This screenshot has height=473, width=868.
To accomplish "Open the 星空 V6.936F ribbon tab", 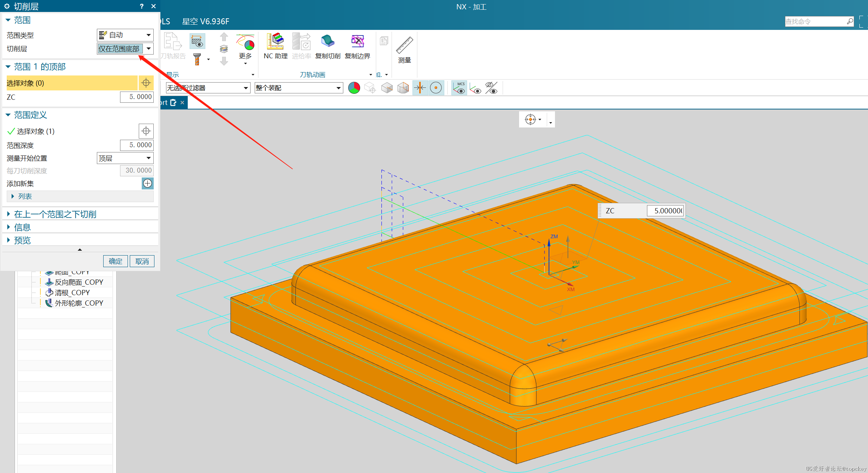I will pos(206,21).
